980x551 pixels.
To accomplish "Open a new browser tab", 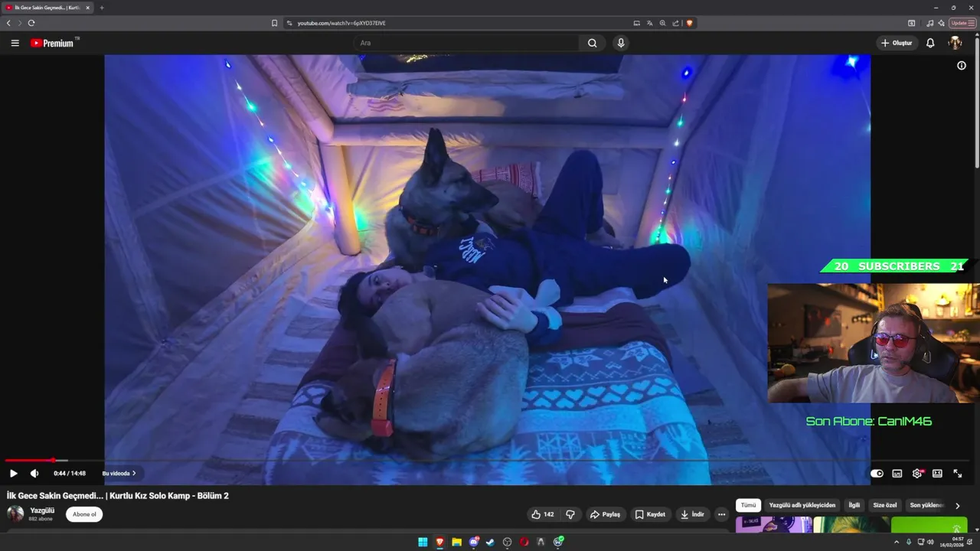I will coord(101,8).
